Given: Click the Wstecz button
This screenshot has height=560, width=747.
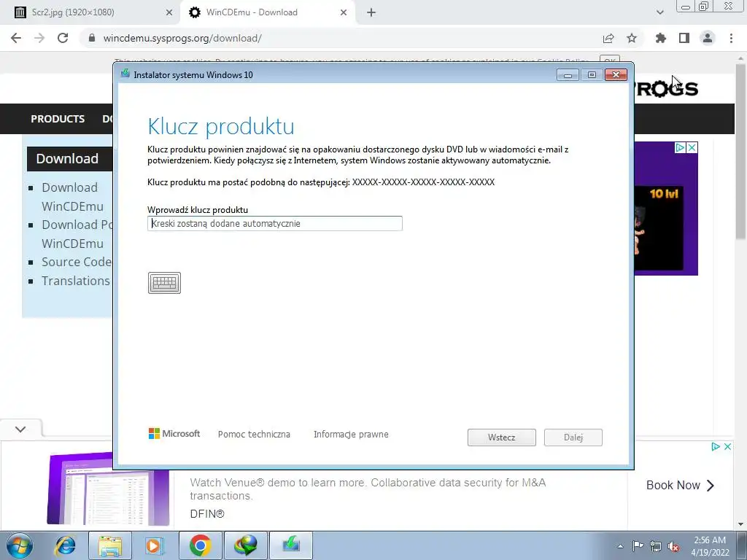Looking at the screenshot, I should (x=502, y=437).
